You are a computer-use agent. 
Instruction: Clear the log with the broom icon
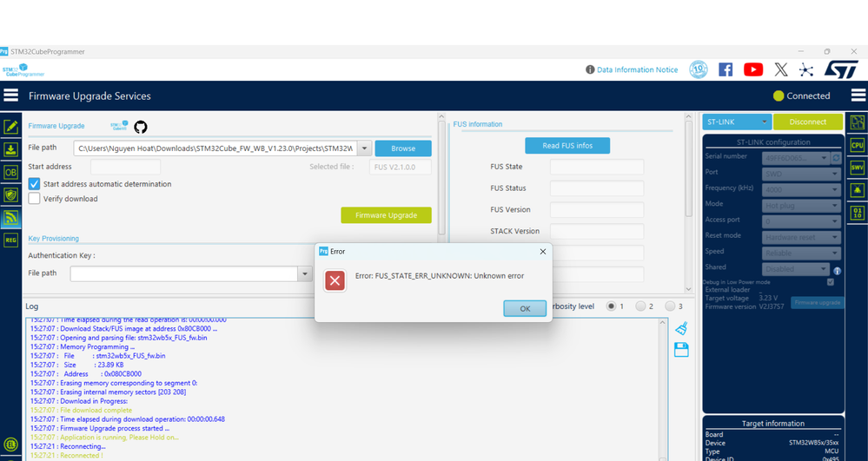click(681, 328)
